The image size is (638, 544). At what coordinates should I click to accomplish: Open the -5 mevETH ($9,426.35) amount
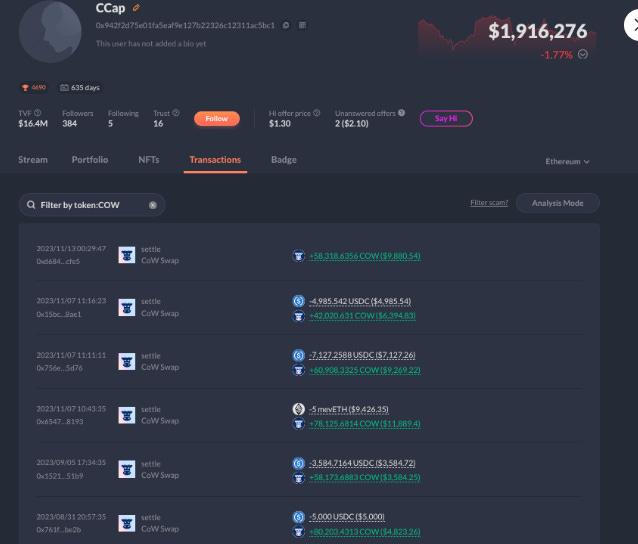[349, 409]
